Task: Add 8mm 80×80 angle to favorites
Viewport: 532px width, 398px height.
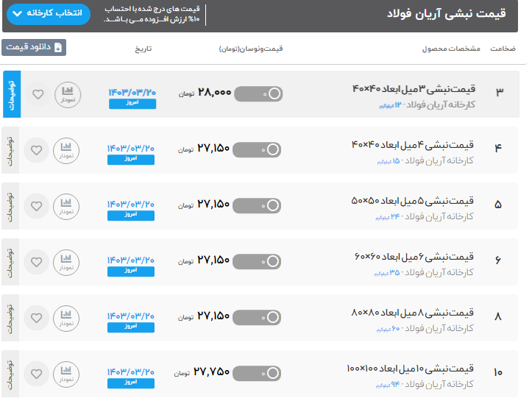Action: [x=36, y=317]
